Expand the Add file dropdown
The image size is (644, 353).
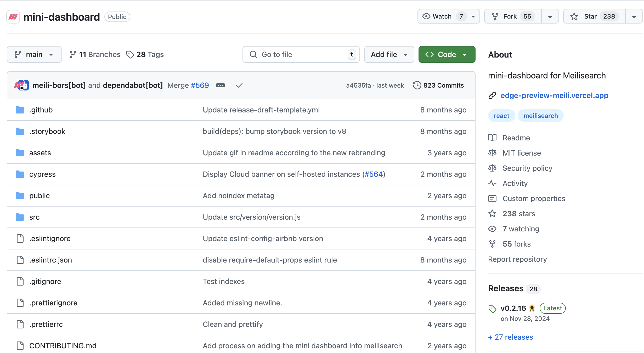pyautogui.click(x=389, y=54)
